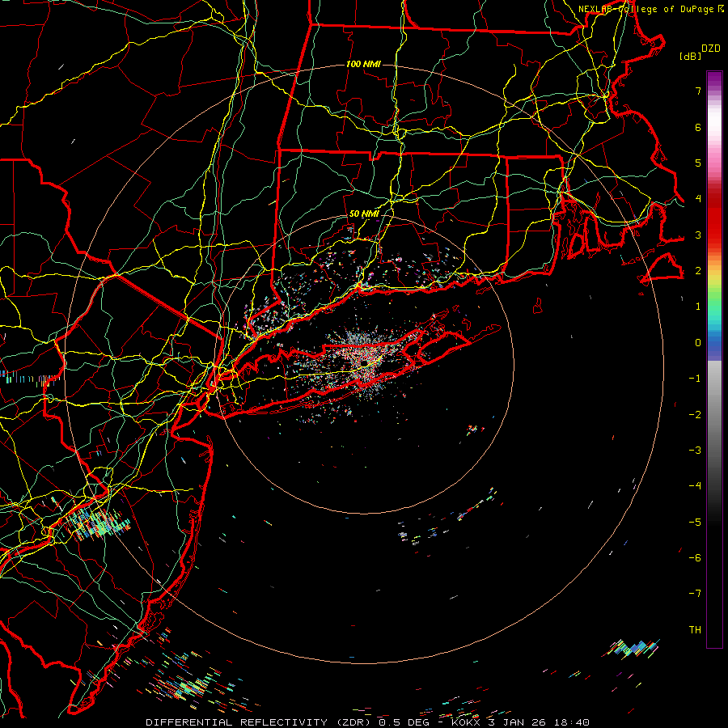
Task: Click the 100 NMI range ring label
Action: point(363,64)
